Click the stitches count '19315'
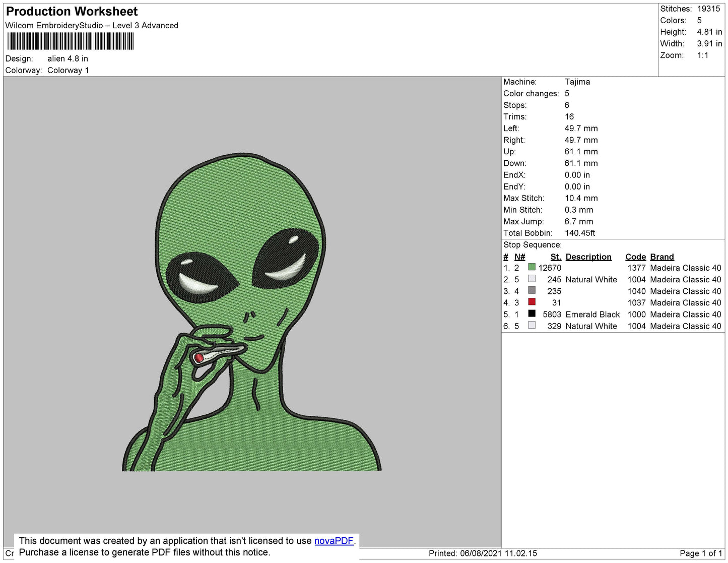Viewport: 728px width, 563px height. [708, 9]
